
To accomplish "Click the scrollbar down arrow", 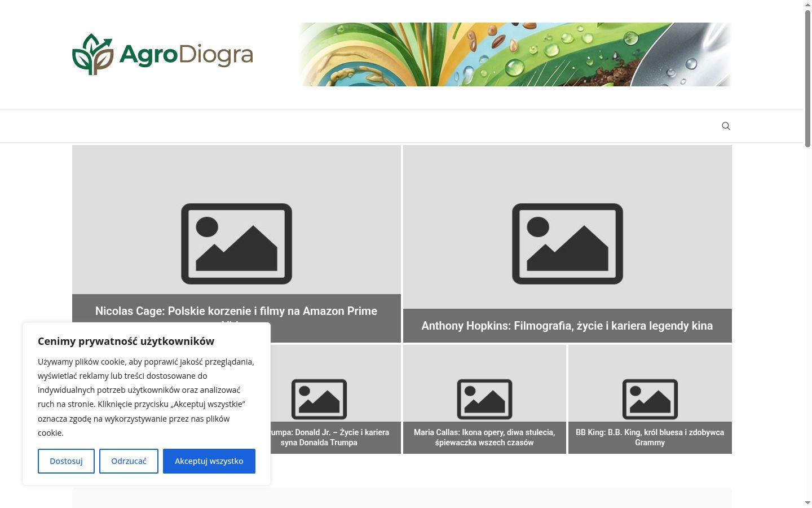I will pyautogui.click(x=807, y=502).
